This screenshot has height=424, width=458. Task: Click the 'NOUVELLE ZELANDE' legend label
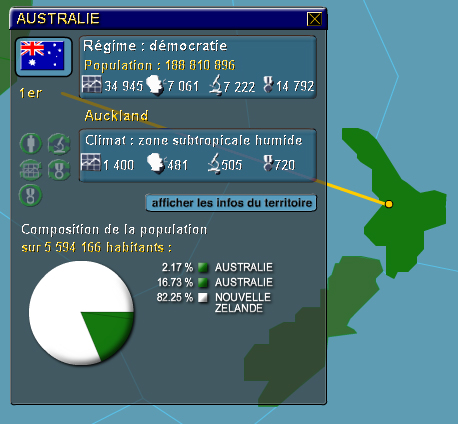243,303
